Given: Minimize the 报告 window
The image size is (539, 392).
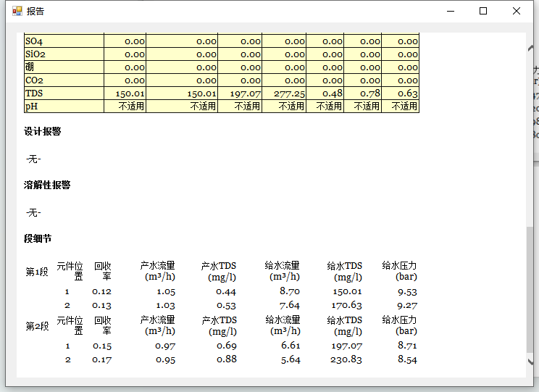Looking at the screenshot, I should coord(451,11).
